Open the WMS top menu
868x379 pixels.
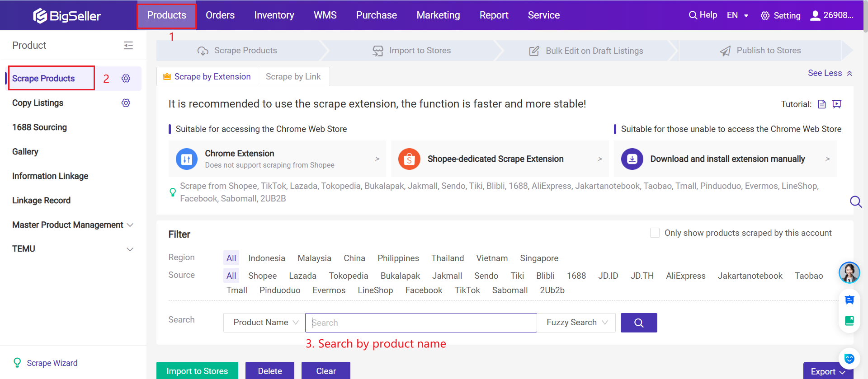tap(325, 15)
